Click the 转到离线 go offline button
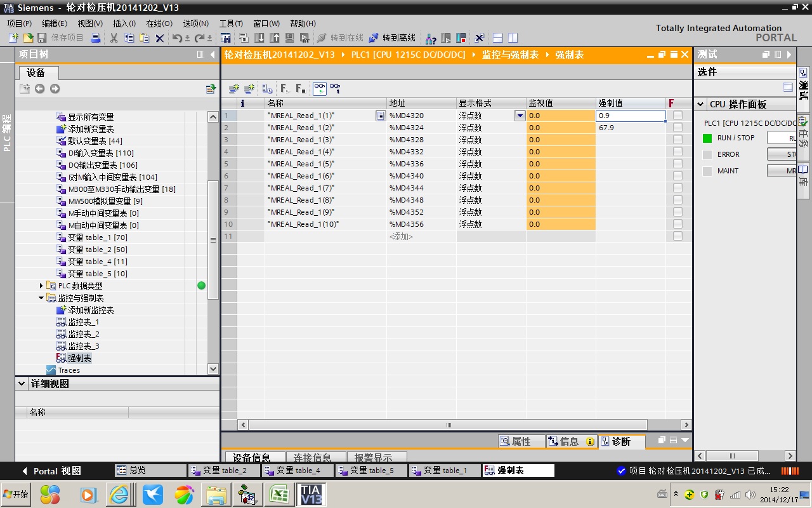The height and width of the screenshot is (508, 812). point(392,38)
